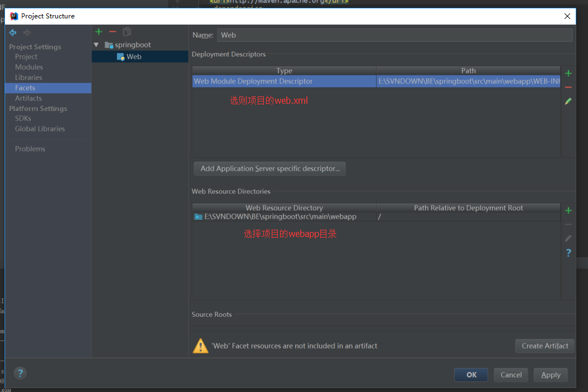Click the Path column header
588x392 pixels.
pyautogui.click(x=469, y=71)
